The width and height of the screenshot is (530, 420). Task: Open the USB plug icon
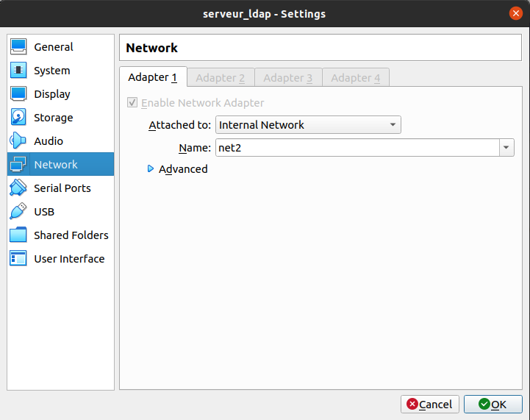pos(19,212)
